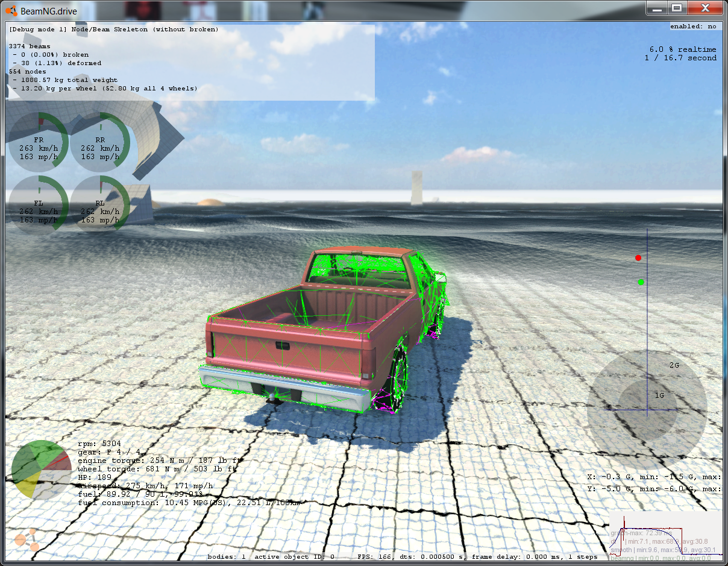Click the airspeed 275 km/h readout

[x=145, y=486]
